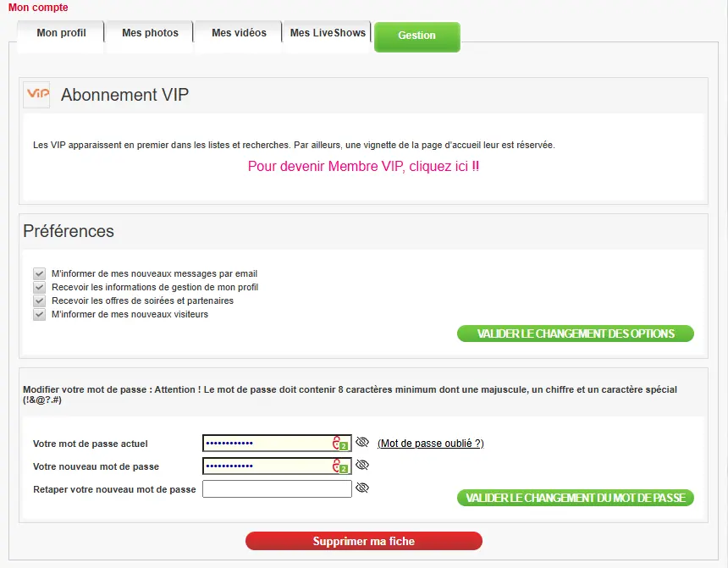Show the current password with eye icon
Screen dimensions: 728x568
pos(362,443)
